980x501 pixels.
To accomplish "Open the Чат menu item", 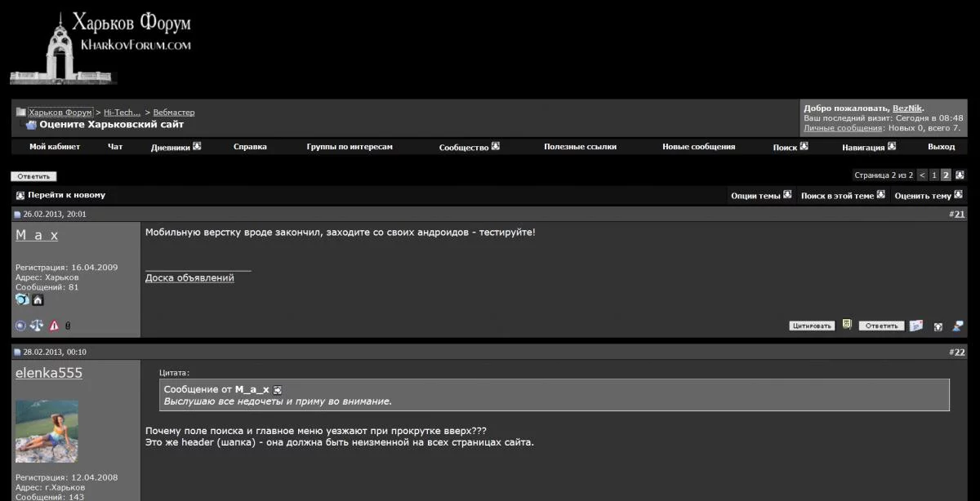I will click(115, 147).
